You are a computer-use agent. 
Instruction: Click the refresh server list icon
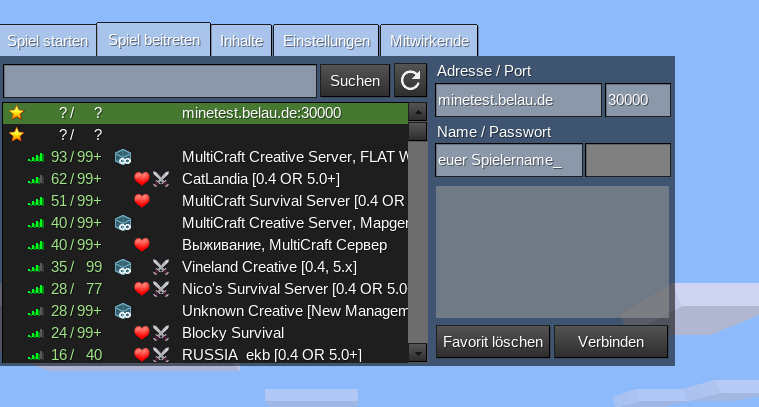(x=409, y=80)
